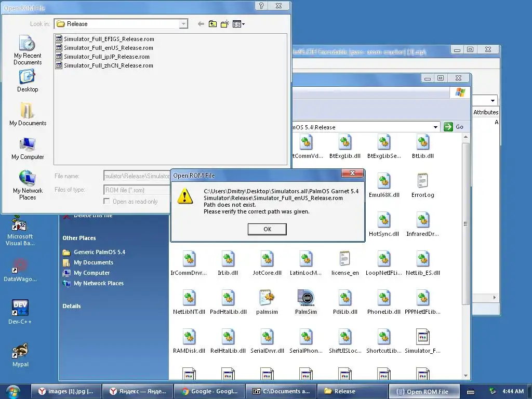
Task: Open My Documents link in Other Places
Action: click(x=88, y=262)
